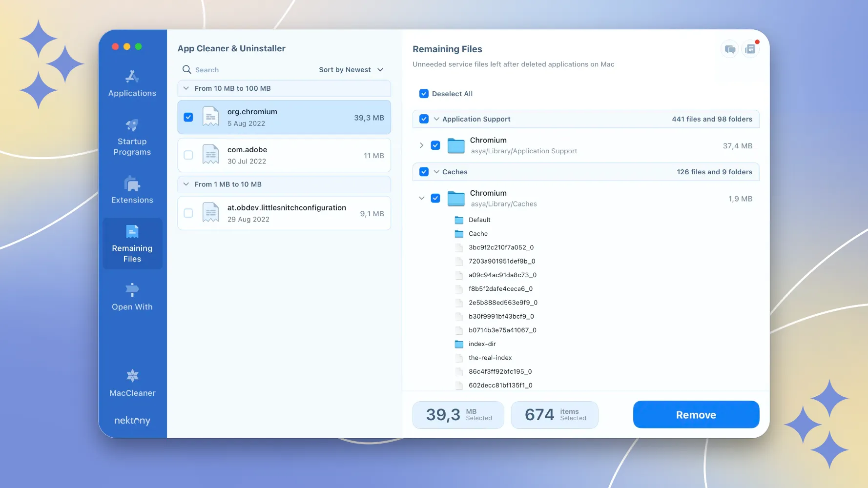Click file b0714b3e75a41067_0

502,330
